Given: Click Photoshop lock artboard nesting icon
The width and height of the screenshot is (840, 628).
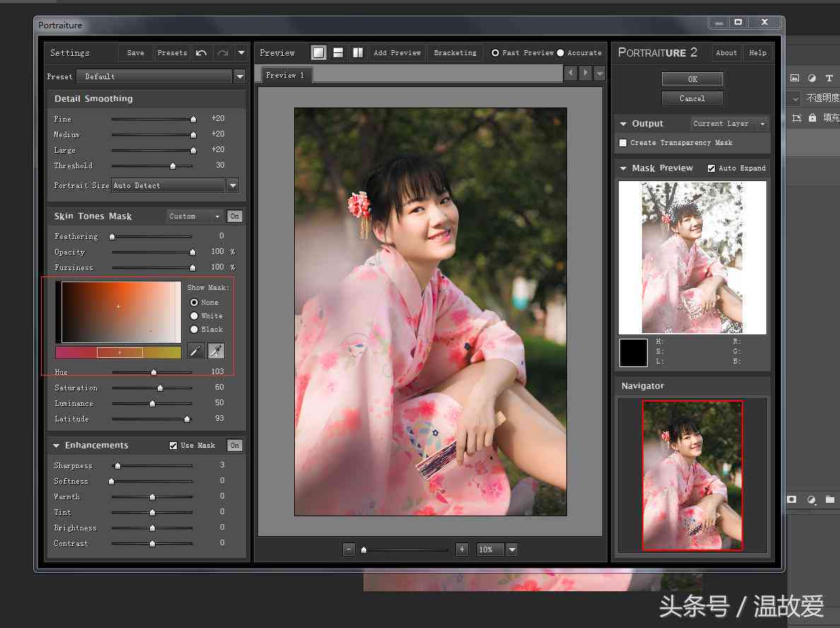Looking at the screenshot, I should 797,118.
